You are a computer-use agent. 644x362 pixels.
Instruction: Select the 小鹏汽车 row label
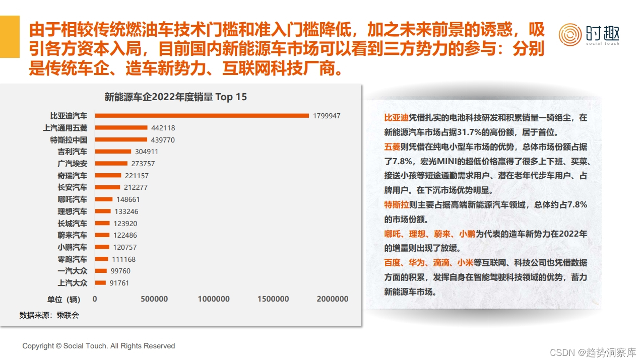pos(72,247)
